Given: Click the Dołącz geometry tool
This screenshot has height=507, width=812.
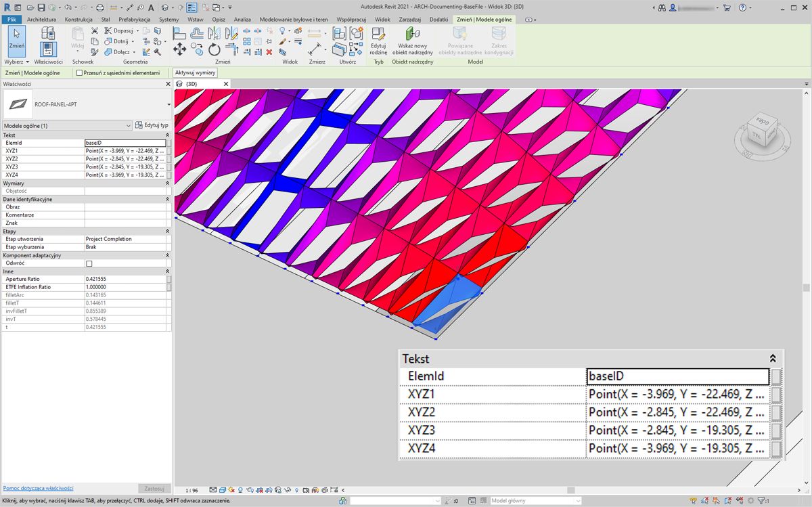Looking at the screenshot, I should [x=120, y=51].
